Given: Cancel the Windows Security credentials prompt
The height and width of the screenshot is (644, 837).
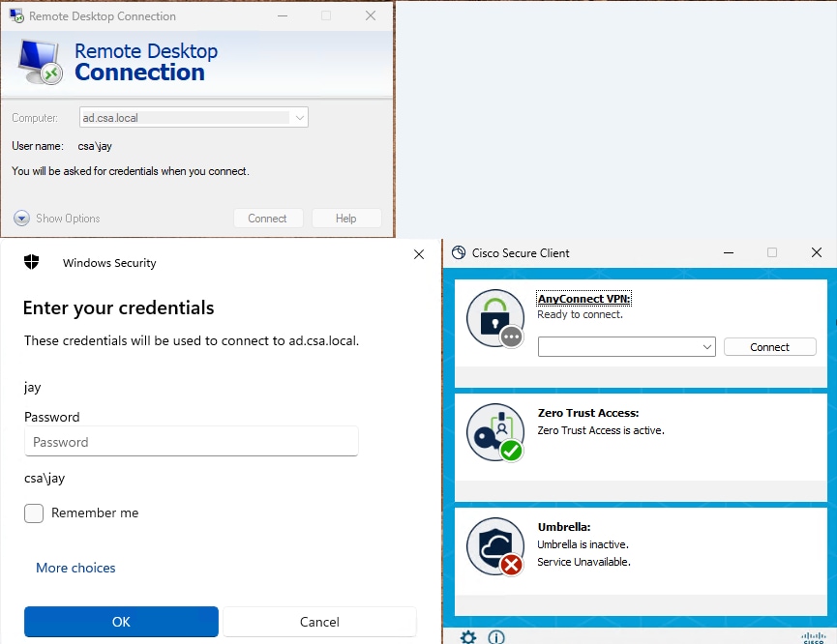Looking at the screenshot, I should coord(319,622).
